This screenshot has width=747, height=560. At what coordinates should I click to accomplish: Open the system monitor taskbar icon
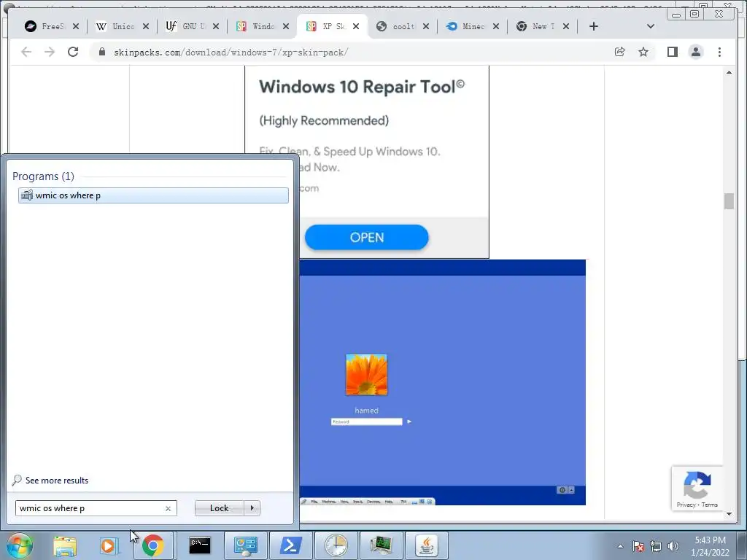[x=381, y=545]
